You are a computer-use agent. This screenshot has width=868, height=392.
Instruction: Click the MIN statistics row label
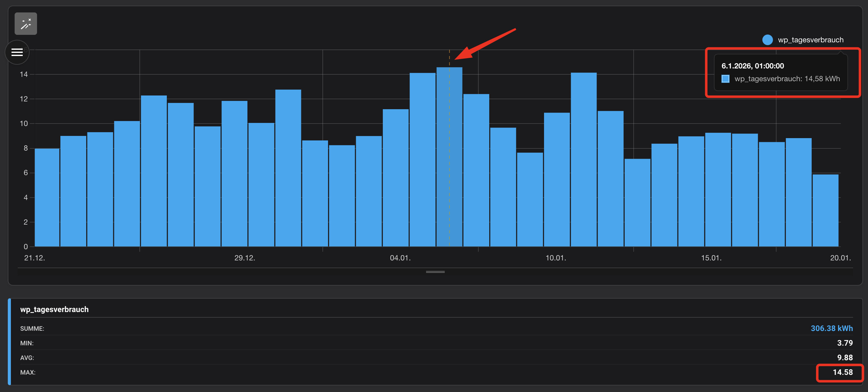click(27, 343)
